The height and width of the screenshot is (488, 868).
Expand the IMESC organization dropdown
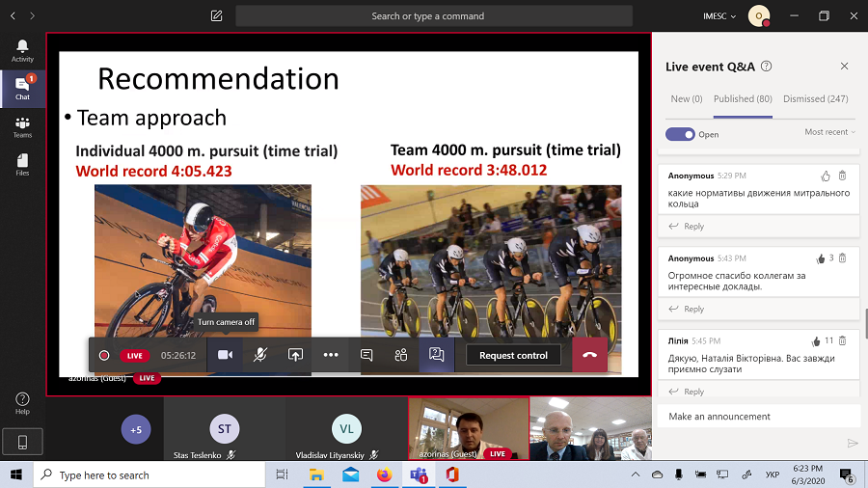pos(719,16)
